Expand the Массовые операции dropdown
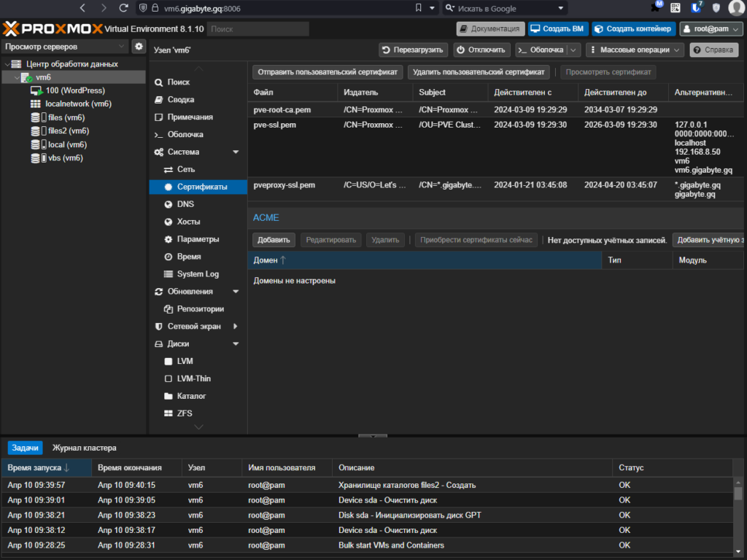Image resolution: width=747 pixels, height=560 pixels. click(635, 50)
